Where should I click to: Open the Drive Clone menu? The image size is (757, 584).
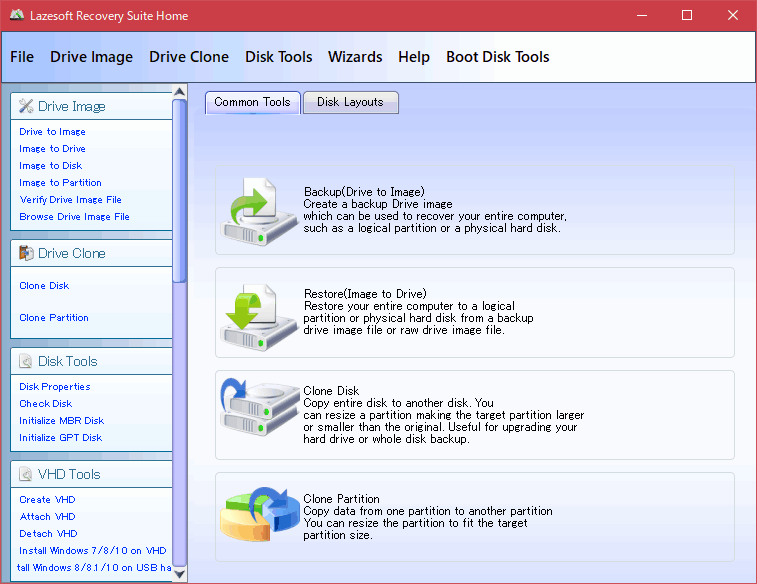pos(189,57)
